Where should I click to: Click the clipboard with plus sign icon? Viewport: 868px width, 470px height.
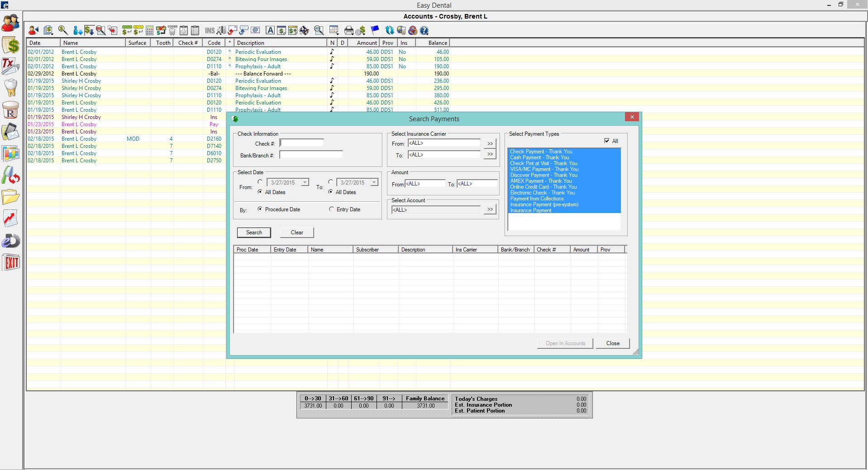[x=184, y=30]
